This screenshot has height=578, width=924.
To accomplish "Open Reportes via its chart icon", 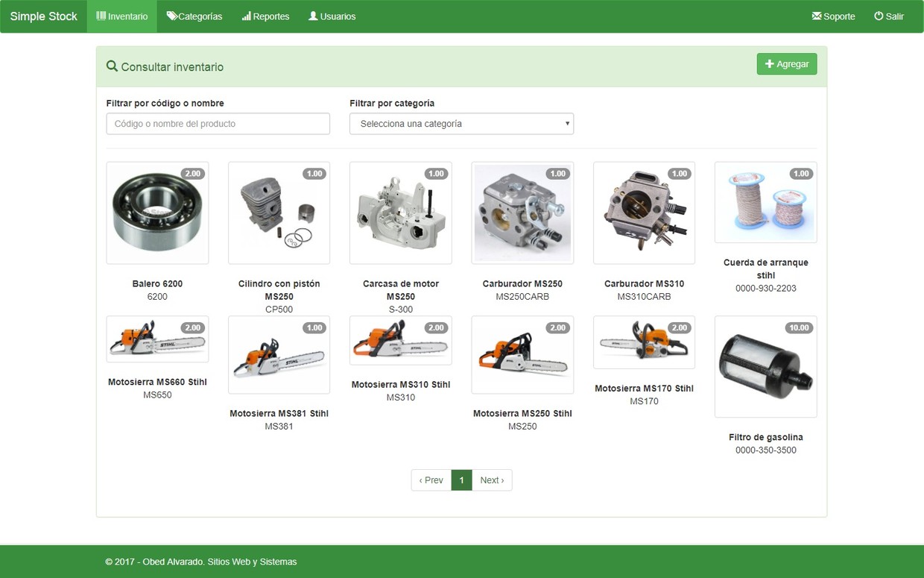I will [246, 15].
